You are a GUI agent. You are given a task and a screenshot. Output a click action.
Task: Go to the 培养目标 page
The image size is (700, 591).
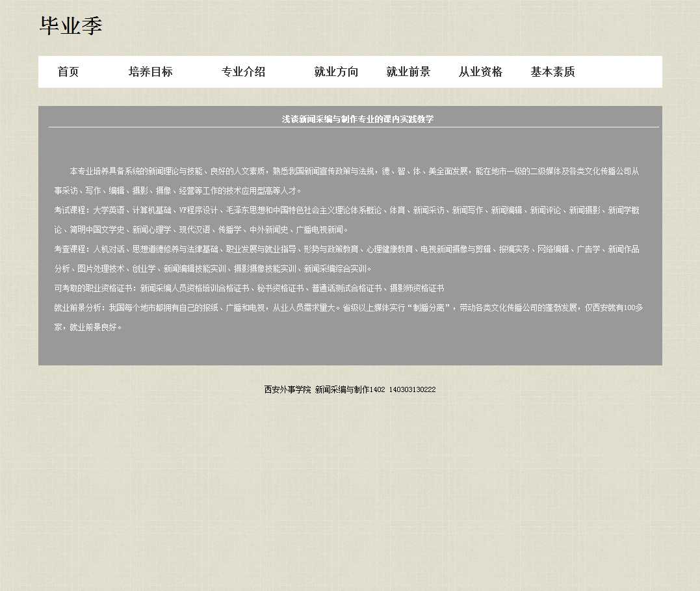[150, 72]
